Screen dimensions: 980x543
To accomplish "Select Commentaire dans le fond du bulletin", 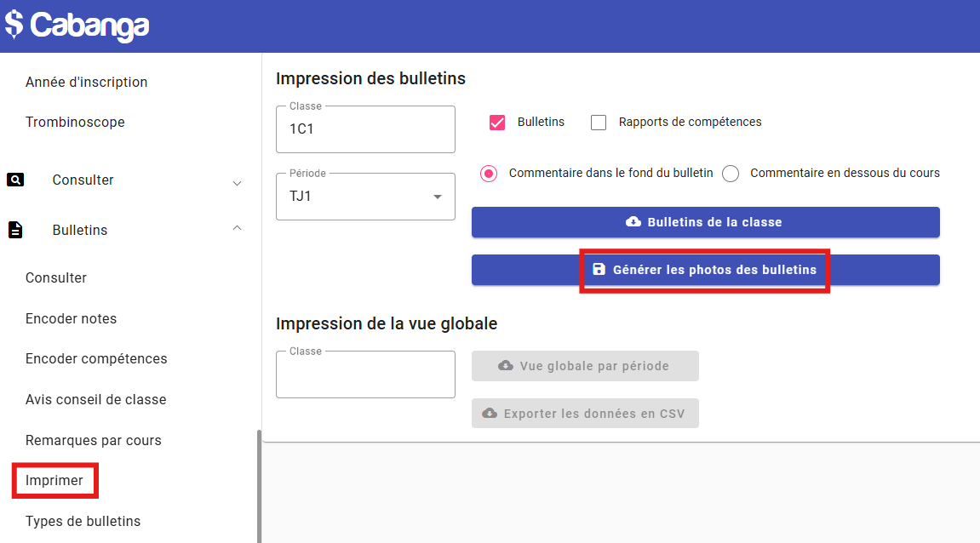I will tap(489, 174).
